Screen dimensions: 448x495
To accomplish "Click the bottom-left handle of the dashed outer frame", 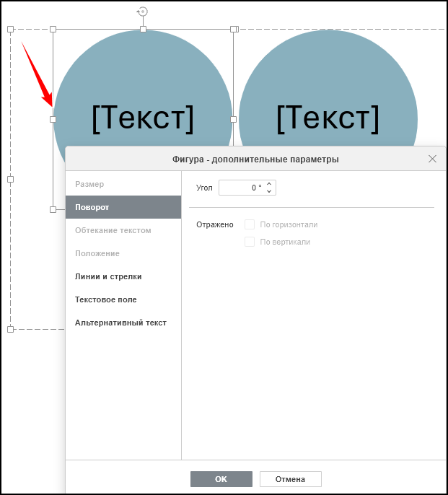I will [10, 329].
